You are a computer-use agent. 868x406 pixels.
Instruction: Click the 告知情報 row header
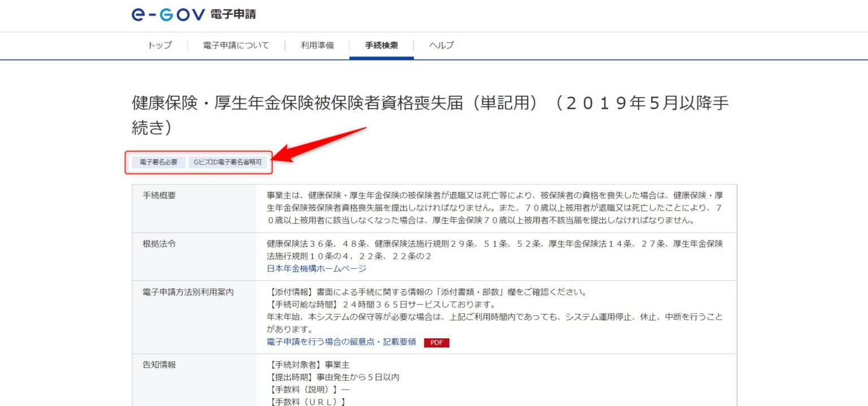click(x=159, y=365)
